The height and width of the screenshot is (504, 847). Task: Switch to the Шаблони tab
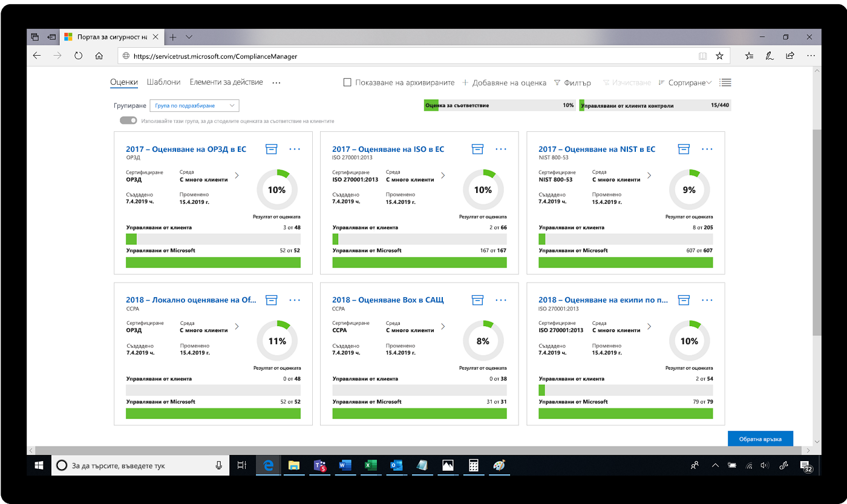163,82
